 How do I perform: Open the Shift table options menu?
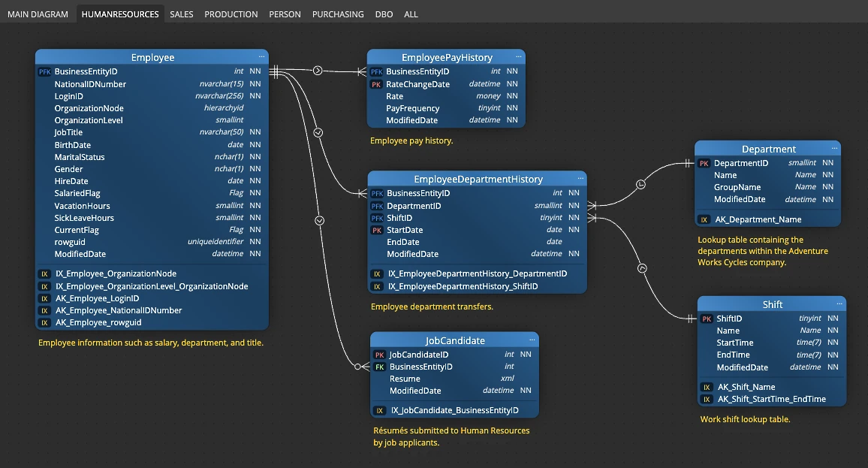click(x=839, y=304)
